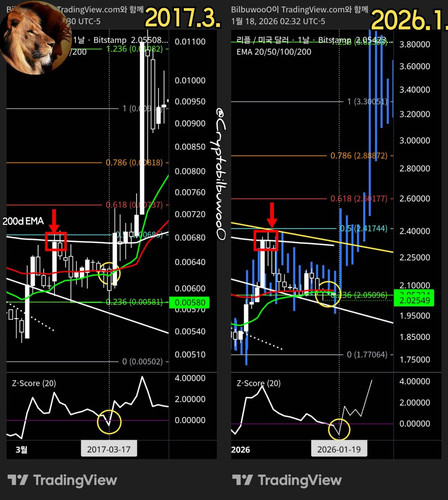Click the TradingView logo under the 2017 chart
Image resolution: width=448 pixels, height=500 pixels.
(x=62, y=480)
